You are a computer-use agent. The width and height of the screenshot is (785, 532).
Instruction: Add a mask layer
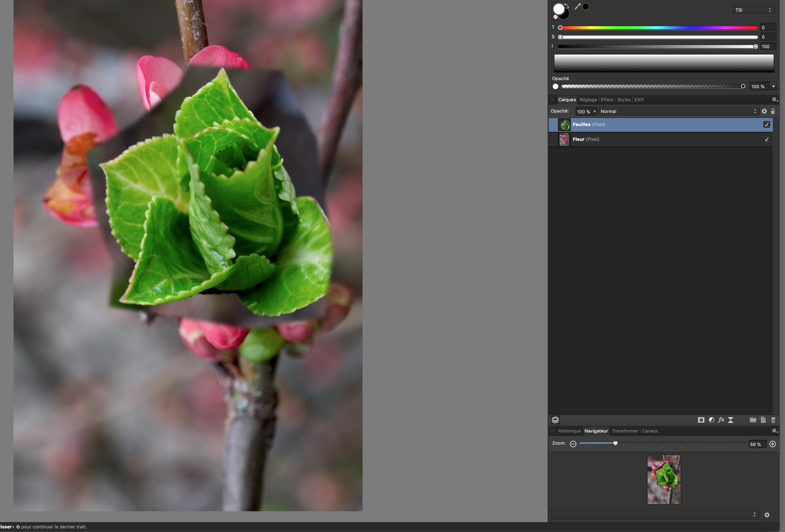701,420
